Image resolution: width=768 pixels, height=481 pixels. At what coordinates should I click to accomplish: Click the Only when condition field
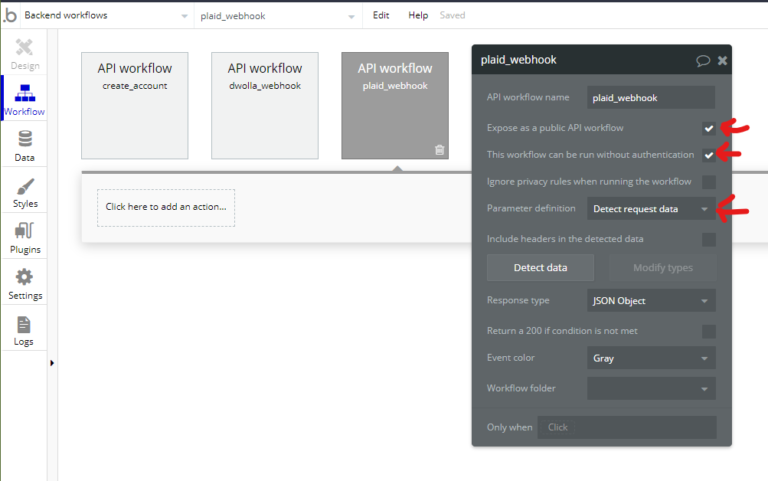627,427
